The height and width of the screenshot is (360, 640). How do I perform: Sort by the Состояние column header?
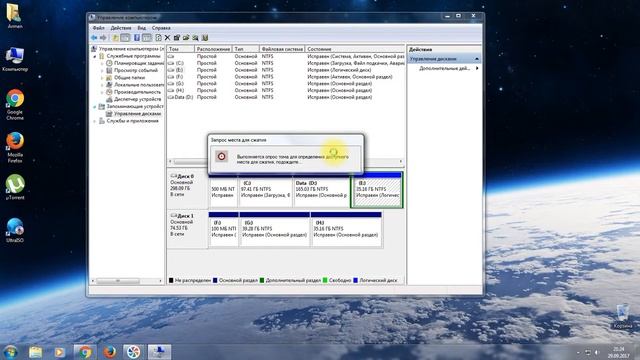point(355,49)
